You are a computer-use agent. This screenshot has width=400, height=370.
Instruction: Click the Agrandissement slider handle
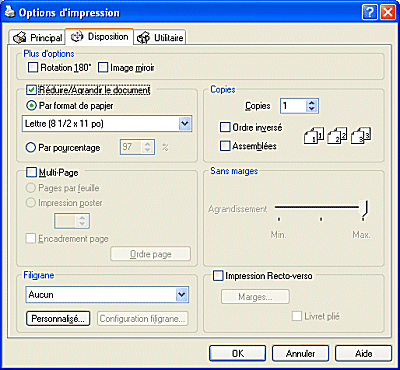tap(365, 210)
